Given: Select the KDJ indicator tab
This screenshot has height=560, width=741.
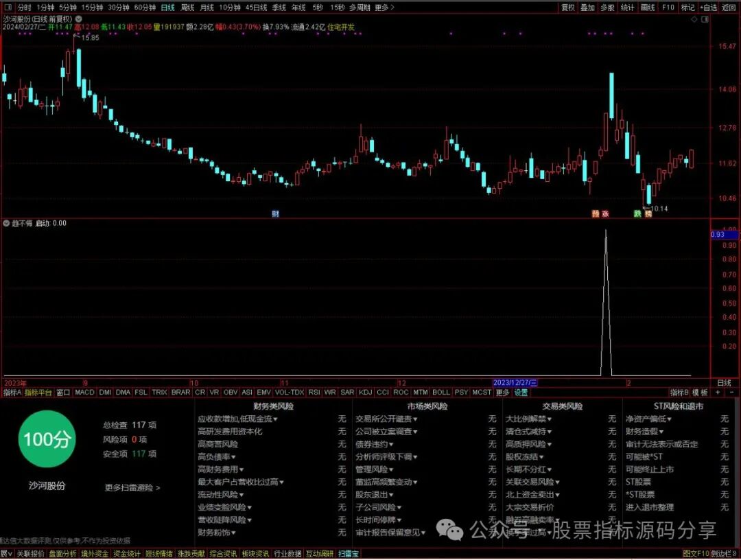Looking at the screenshot, I should pos(365,393).
